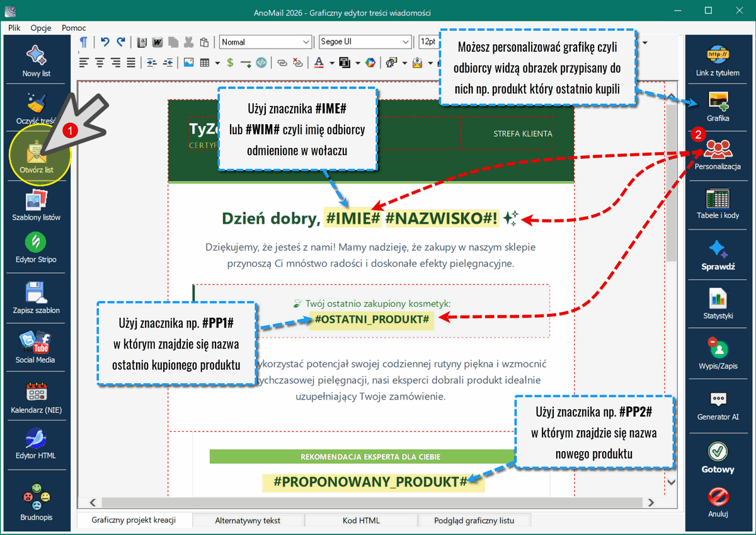756x535 pixels.
Task: Expand the insert table dropdown arrow
Action: [x=217, y=62]
